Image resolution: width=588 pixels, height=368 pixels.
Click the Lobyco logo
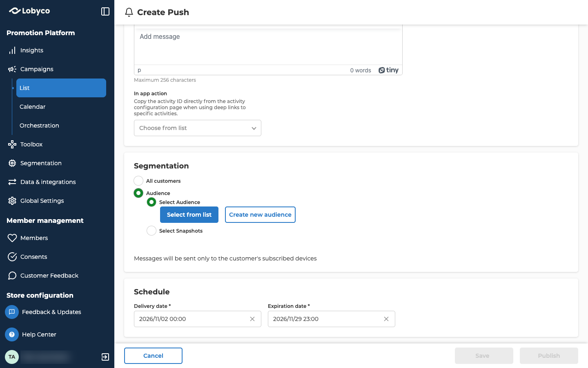pyautogui.click(x=29, y=11)
